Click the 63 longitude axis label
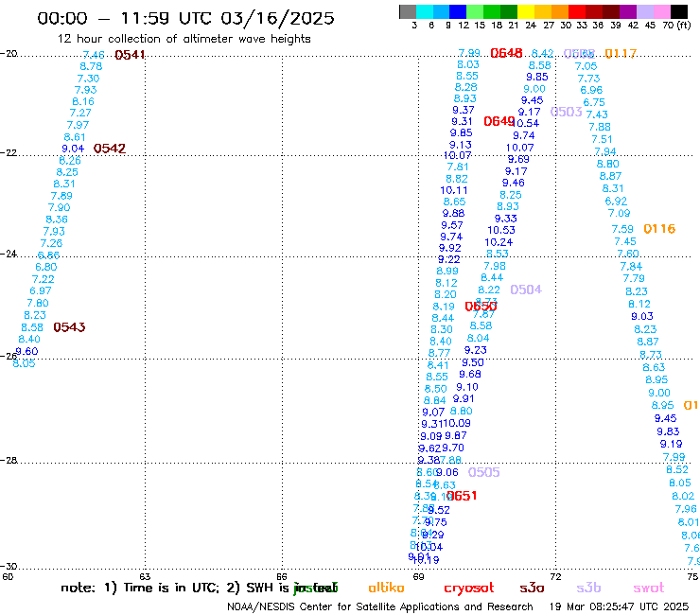This screenshot has width=700, height=615. (x=145, y=576)
